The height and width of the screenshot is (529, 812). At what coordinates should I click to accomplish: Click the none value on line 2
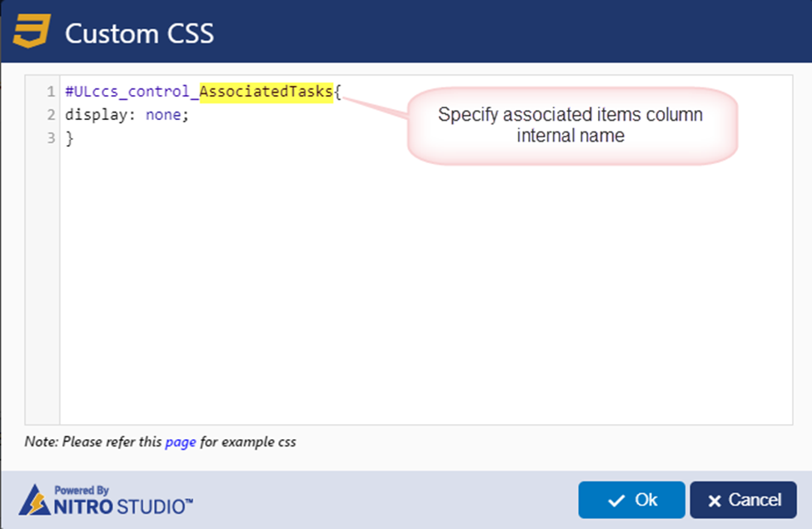pos(163,115)
